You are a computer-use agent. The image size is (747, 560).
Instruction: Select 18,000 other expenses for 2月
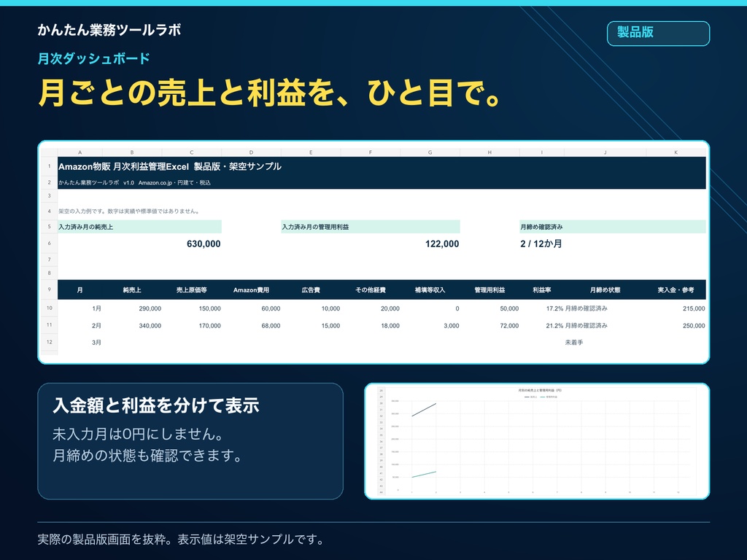(390, 326)
